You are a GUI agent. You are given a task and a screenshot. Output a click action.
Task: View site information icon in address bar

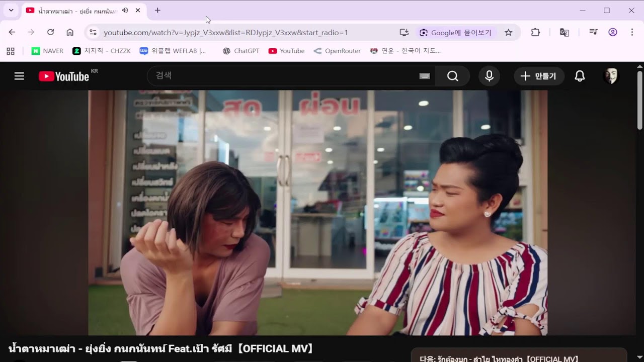pyautogui.click(x=93, y=32)
